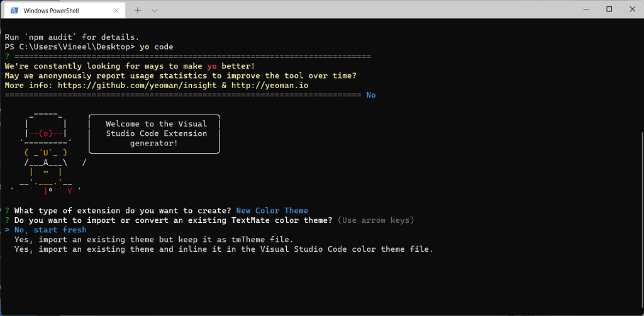Image resolution: width=644 pixels, height=316 pixels.
Task: Close the Windows Terminal window
Action: point(632,9)
